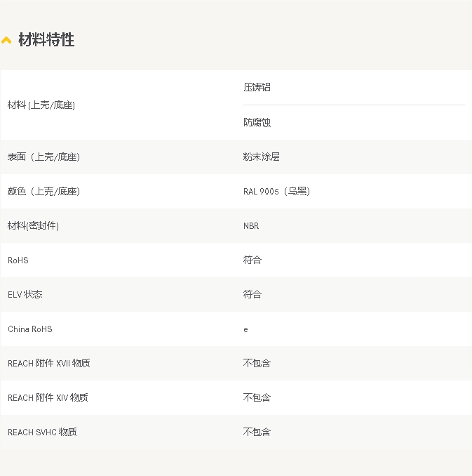
Task: Click the RAL 9005 (乌黑) color value
Action: [276, 191]
